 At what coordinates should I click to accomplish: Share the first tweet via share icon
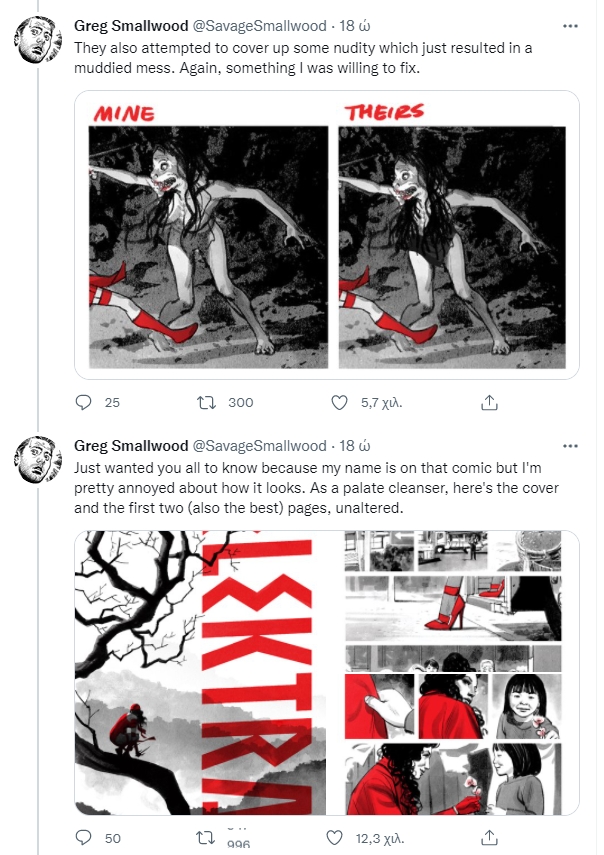tap(490, 403)
